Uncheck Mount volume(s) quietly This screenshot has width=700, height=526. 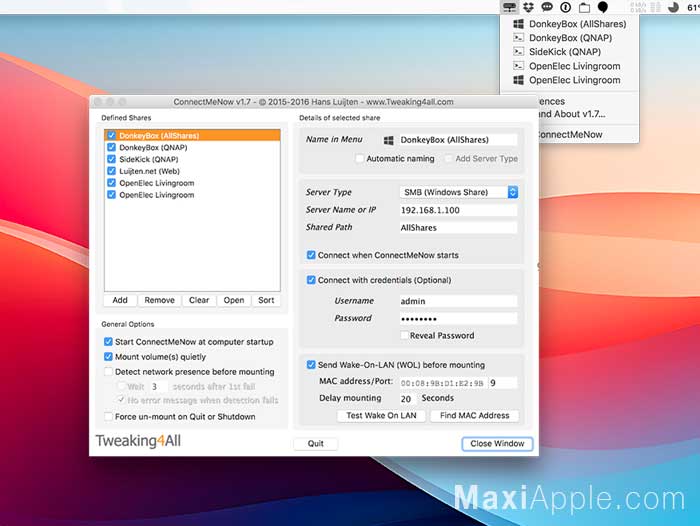pyautogui.click(x=108, y=357)
